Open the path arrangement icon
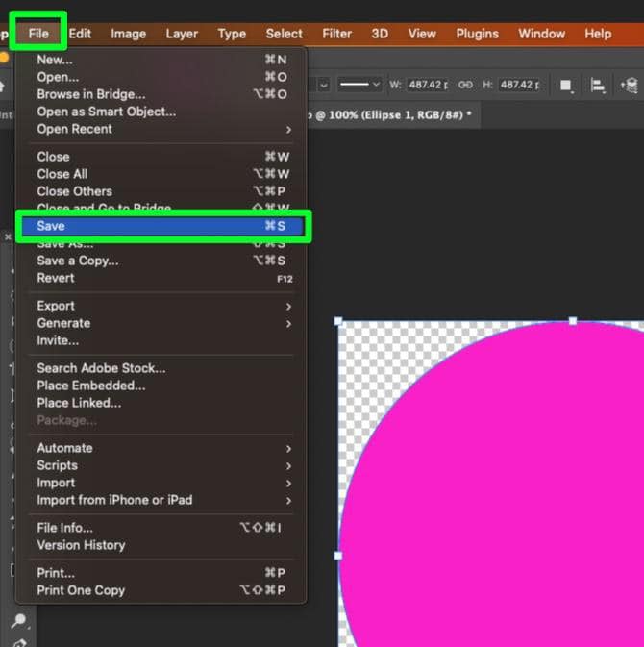The width and height of the screenshot is (644, 647). (x=629, y=86)
